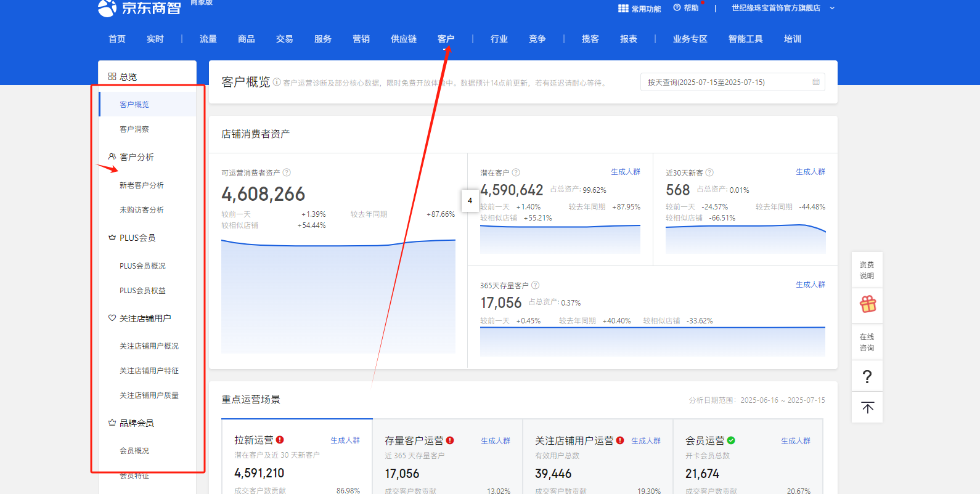Open 新老客户分析 from the sidebar
Image resolution: width=980 pixels, height=494 pixels.
coord(142,185)
